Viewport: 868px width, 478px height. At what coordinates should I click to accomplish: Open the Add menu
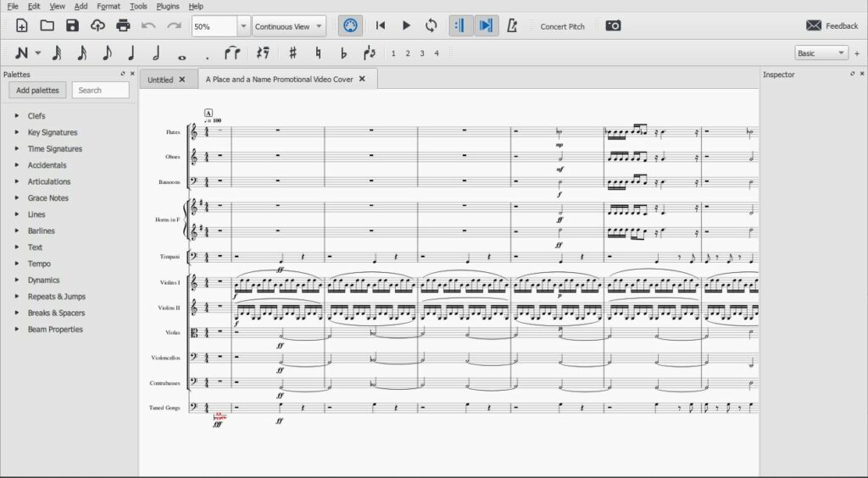coord(81,6)
